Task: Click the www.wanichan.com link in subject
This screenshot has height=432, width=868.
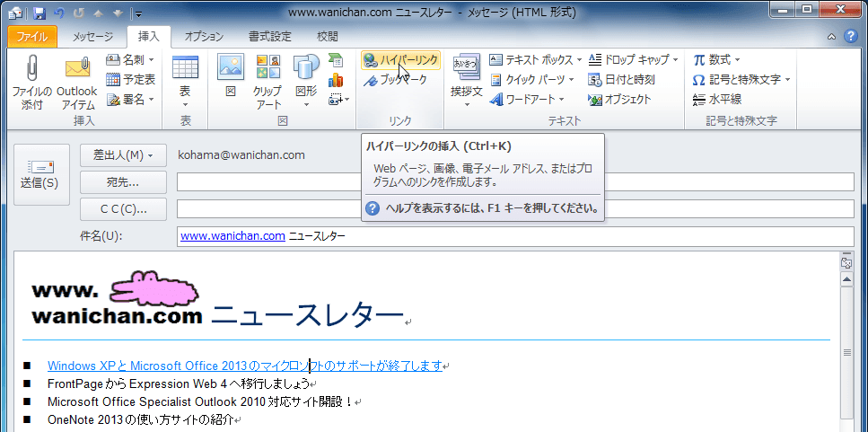Action: [233, 236]
